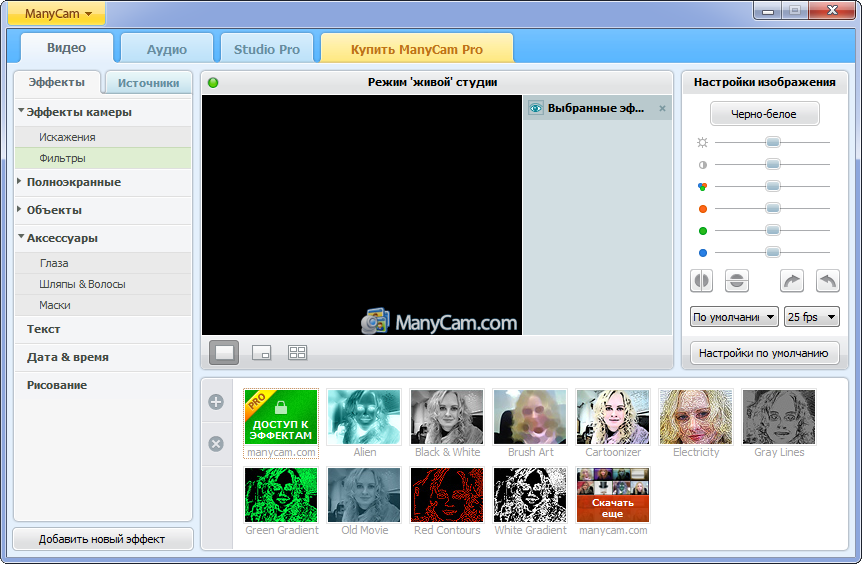862x564 pixels.
Task: Click the brightness slider handle
Action: [x=772, y=142]
